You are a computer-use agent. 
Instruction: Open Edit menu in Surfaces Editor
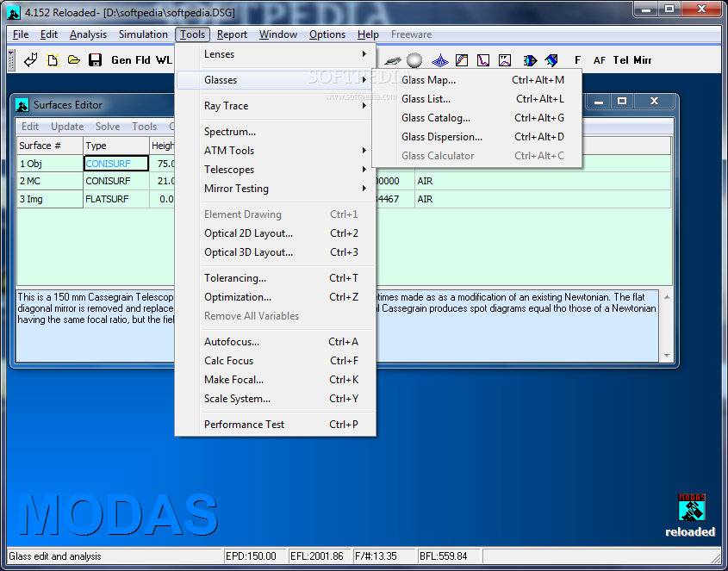tap(30, 127)
